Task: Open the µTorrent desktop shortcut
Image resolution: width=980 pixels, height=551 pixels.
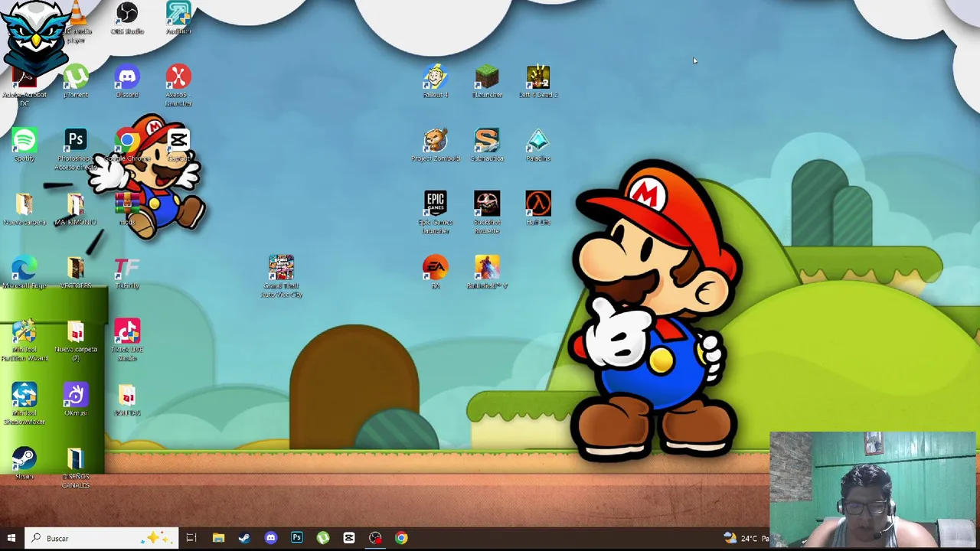Action: pyautogui.click(x=76, y=82)
